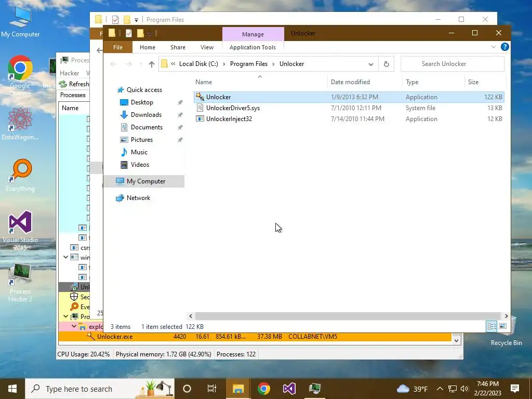Select Network in navigation pane
The width and height of the screenshot is (532, 399).
138,198
